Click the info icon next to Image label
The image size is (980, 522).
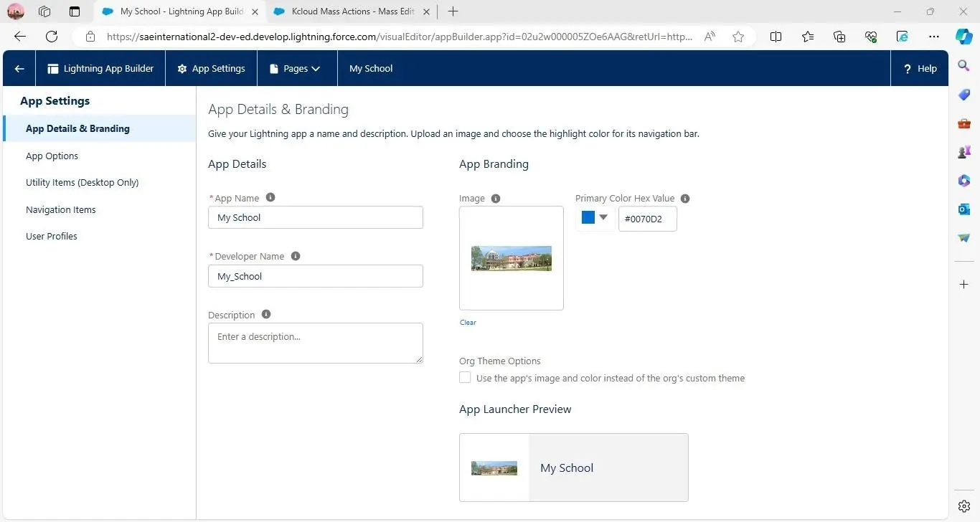click(496, 199)
